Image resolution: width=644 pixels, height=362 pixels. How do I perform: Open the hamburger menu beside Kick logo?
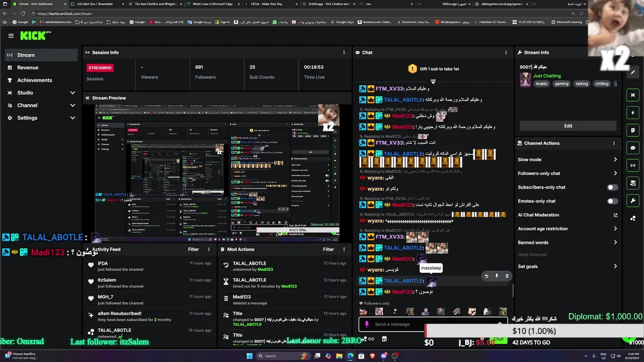(x=11, y=36)
